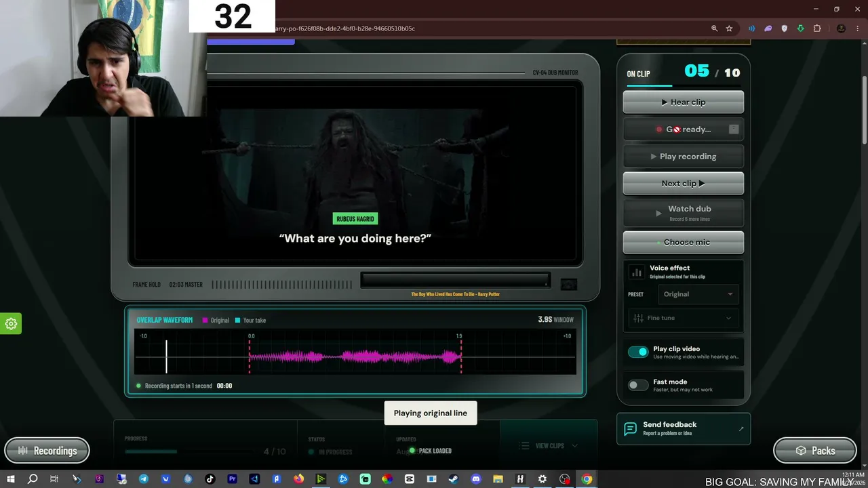Expand the Fine tune section
868x488 pixels.
(x=684, y=318)
